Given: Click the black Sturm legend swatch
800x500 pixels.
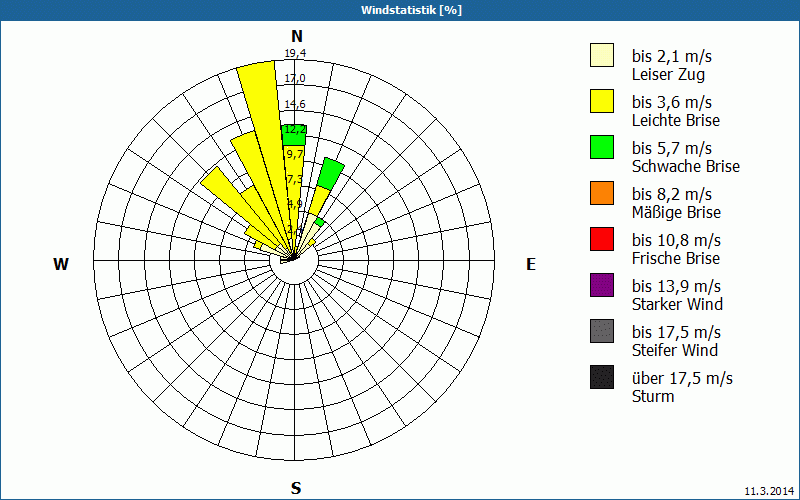Looking at the screenshot, I should pos(602,377).
